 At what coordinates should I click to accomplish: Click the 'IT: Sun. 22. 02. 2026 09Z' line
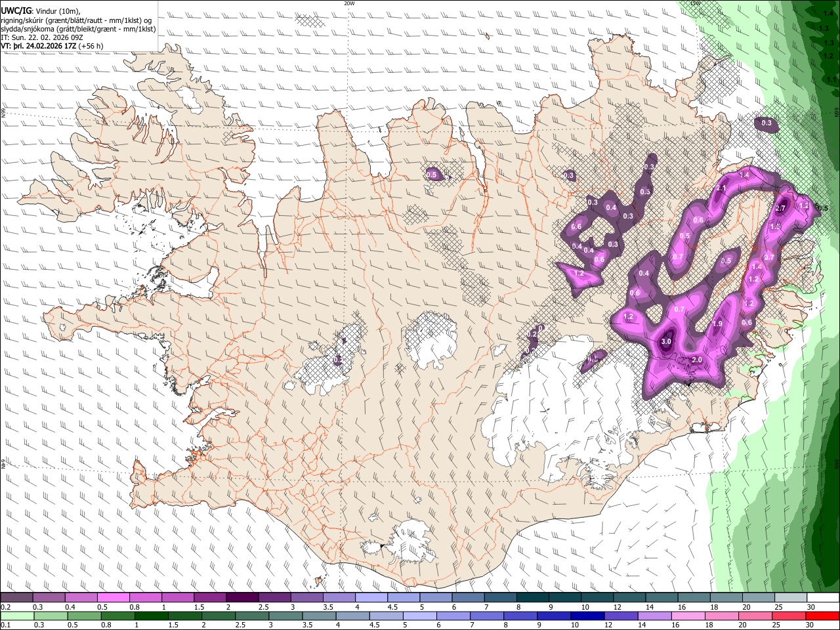[42, 37]
